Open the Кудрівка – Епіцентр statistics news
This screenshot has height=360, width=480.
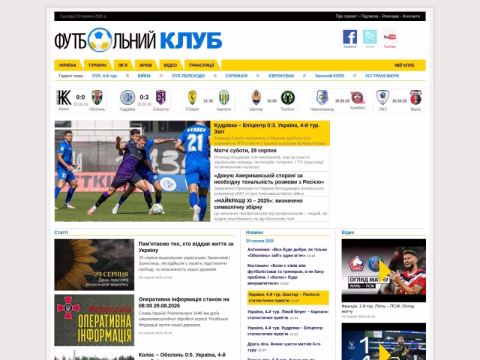click(285, 331)
